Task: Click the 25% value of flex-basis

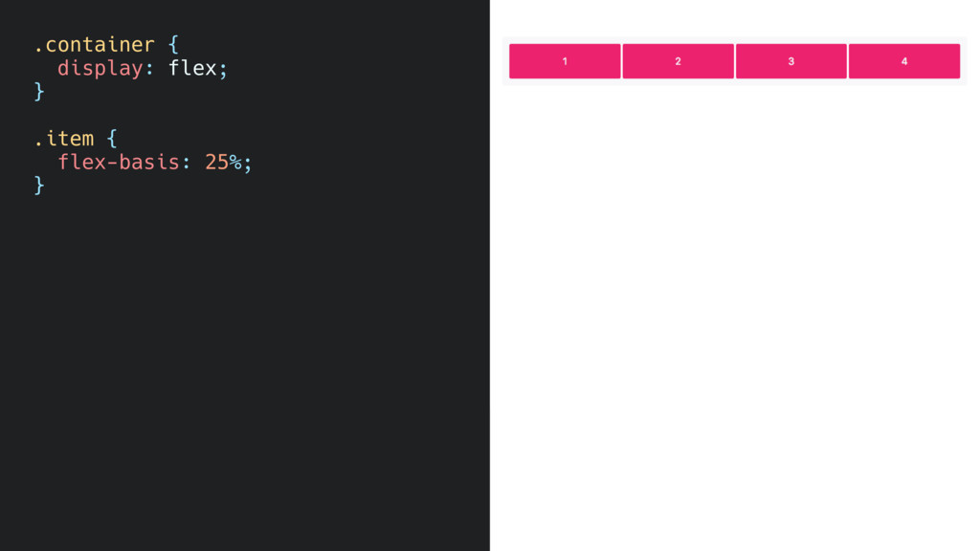Action: point(223,162)
